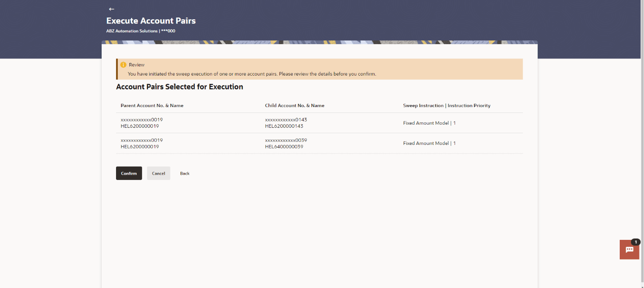Screen dimensions: 644x288
Task: Click the child account name HEL6200000143
Action: tap(284, 126)
